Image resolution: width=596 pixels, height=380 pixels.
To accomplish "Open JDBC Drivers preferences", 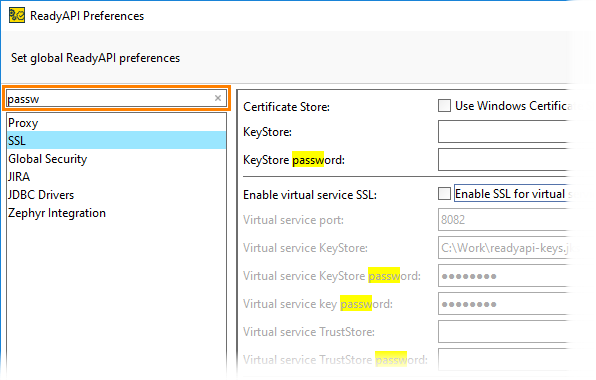I will click(116, 195).
